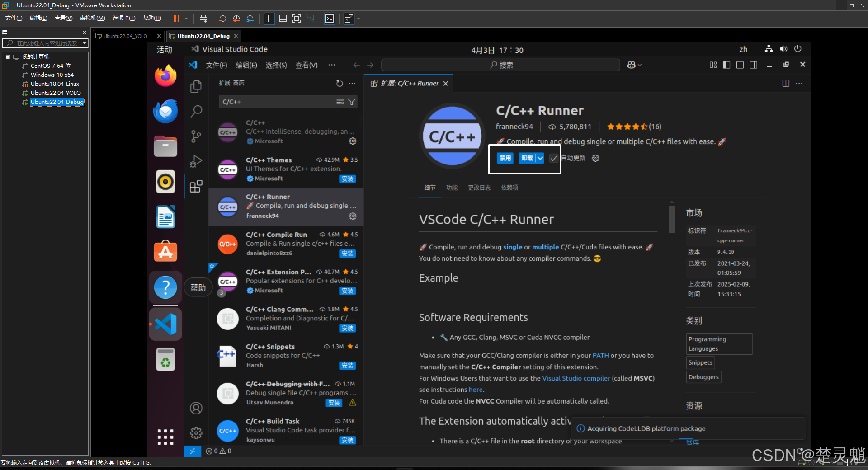
Task: Refresh the extensions marketplace list
Action: click(x=340, y=83)
